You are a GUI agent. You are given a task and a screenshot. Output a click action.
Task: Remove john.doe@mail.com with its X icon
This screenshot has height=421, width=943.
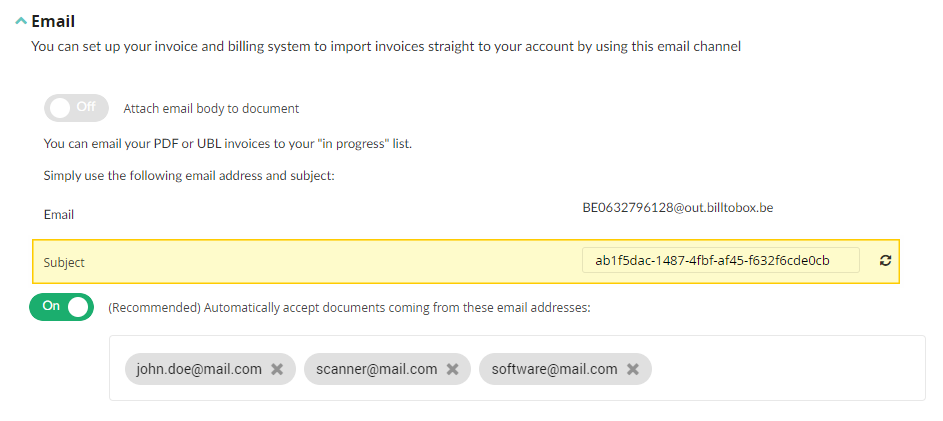[x=277, y=369]
